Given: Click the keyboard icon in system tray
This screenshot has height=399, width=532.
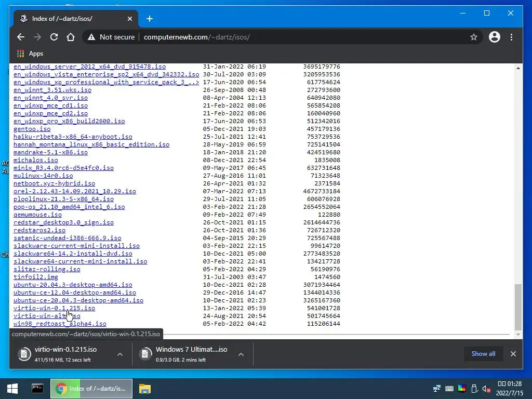Looking at the screenshot, I should [x=449, y=389].
